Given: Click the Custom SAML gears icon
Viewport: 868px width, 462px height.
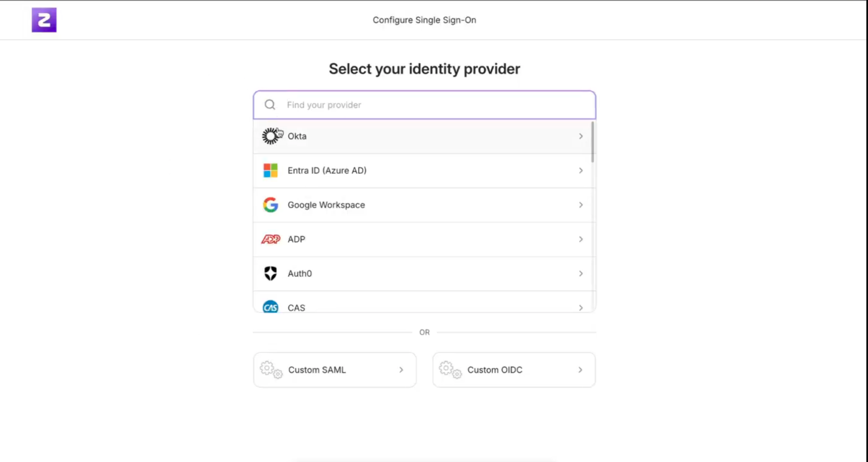Looking at the screenshot, I should point(271,370).
